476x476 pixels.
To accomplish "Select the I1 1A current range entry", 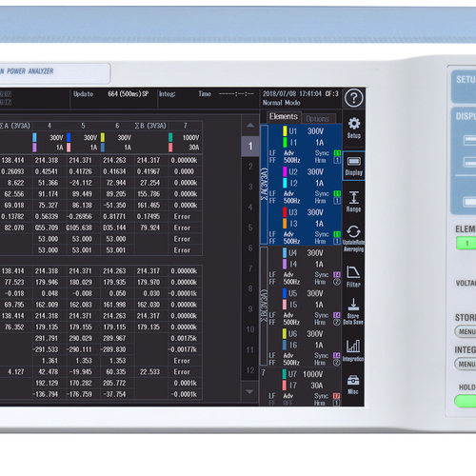I will click(x=304, y=143).
